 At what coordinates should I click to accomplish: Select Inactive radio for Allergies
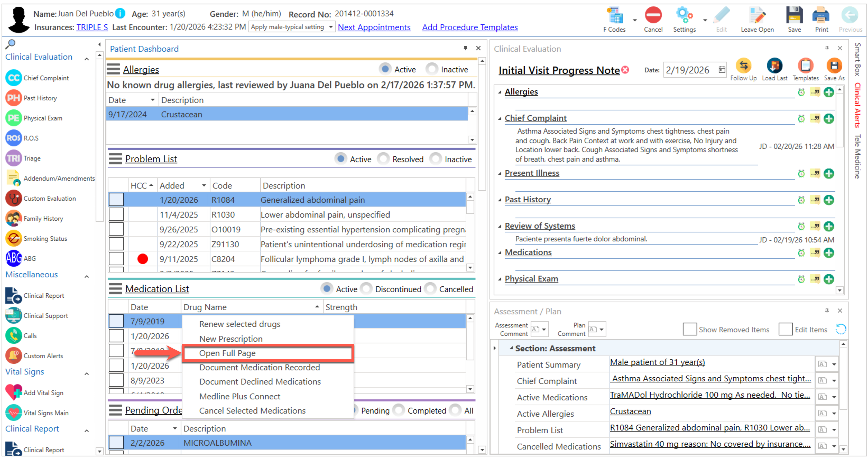click(x=432, y=69)
